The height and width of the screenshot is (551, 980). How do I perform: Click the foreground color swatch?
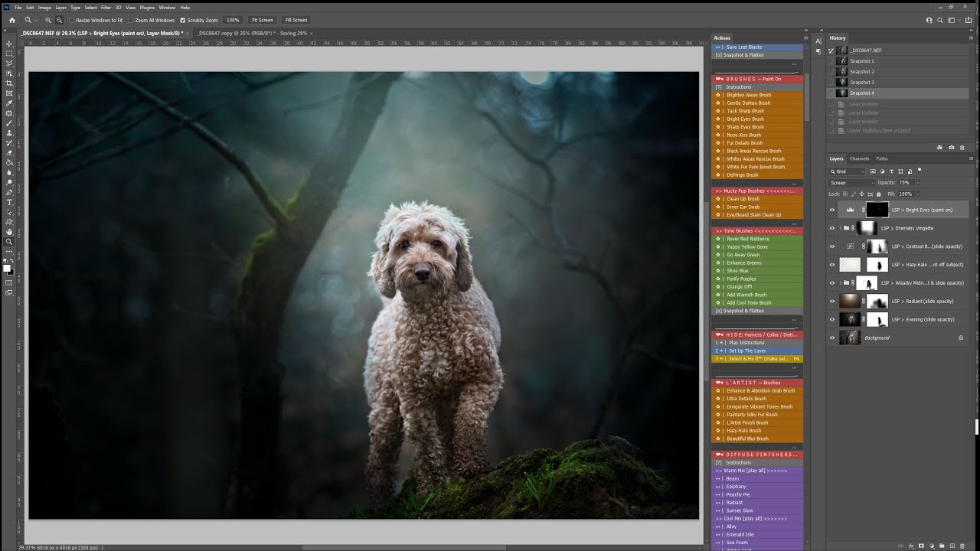[6, 267]
